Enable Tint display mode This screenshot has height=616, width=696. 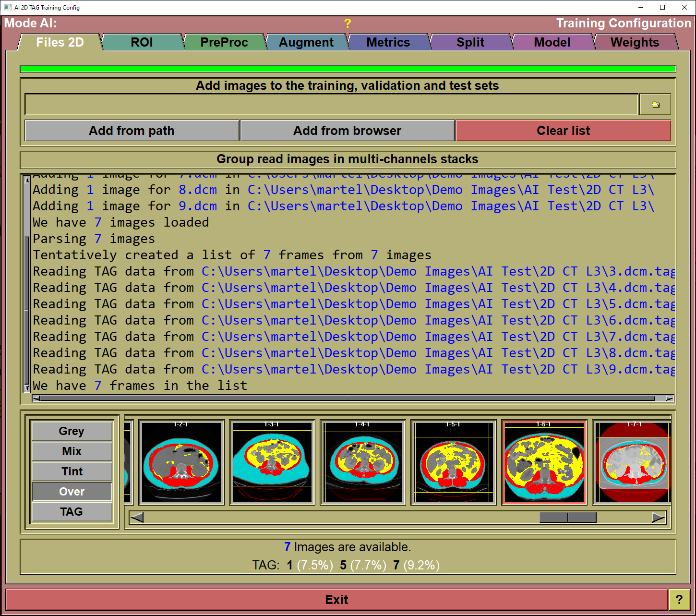coord(72,471)
